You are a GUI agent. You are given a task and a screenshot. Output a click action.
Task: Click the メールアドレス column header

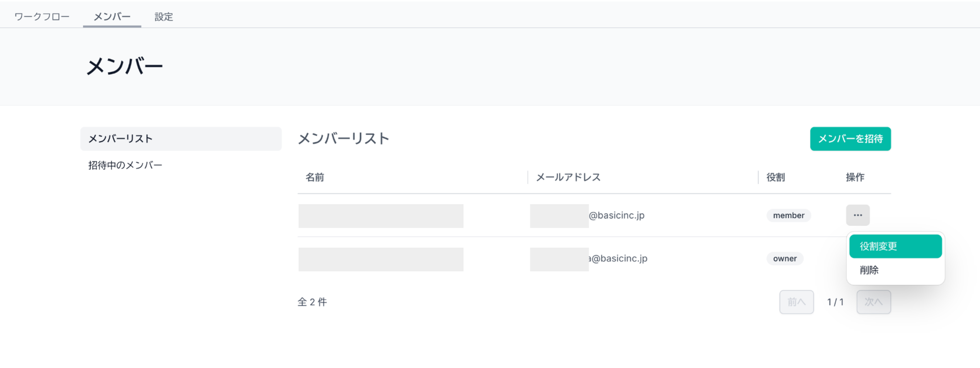pyautogui.click(x=568, y=177)
